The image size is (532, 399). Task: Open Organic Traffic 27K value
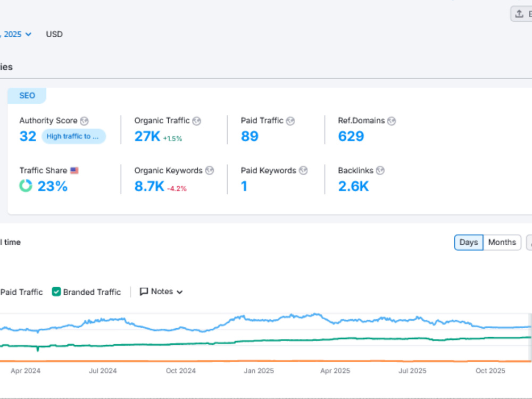tap(147, 136)
